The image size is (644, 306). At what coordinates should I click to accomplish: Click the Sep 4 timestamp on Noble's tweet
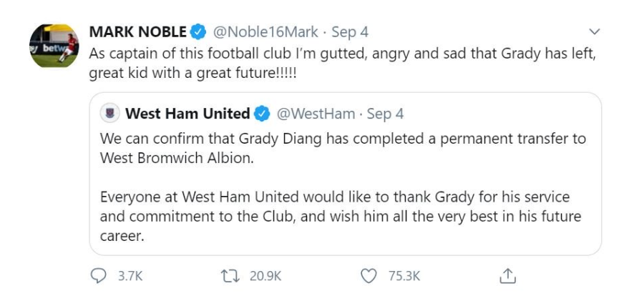350,32
